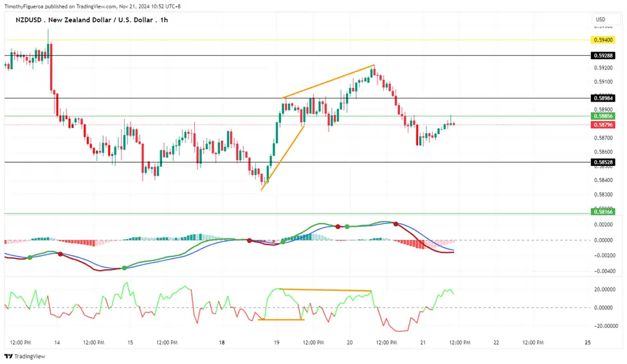The image size is (627, 364).
Task: Click the 0.00200 MACD scale value
Action: click(603, 225)
